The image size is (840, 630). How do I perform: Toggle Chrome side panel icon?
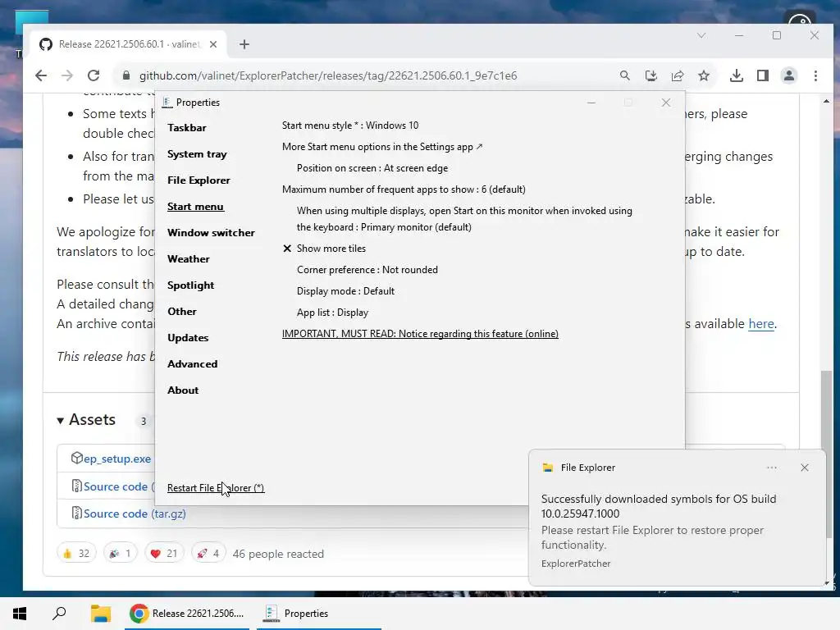(x=763, y=75)
